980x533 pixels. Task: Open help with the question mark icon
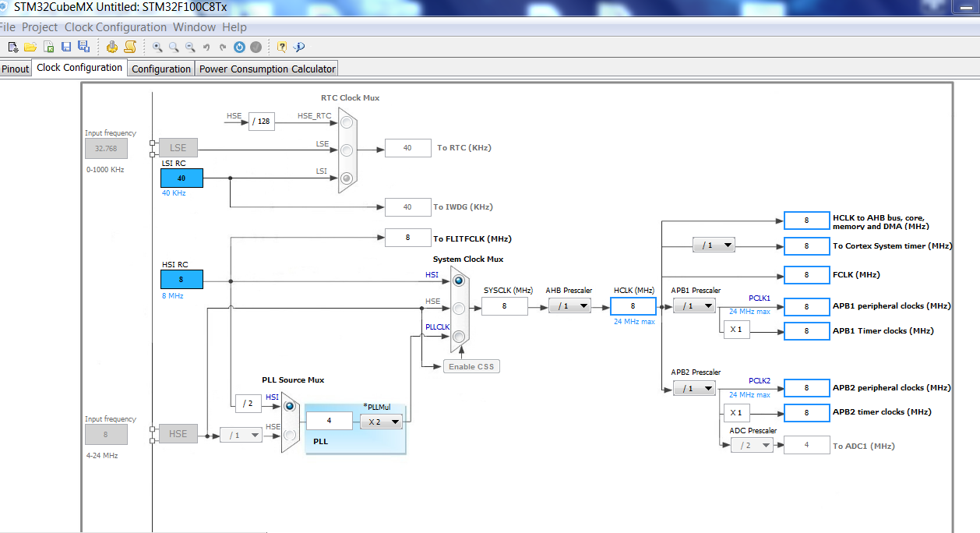[x=282, y=47]
